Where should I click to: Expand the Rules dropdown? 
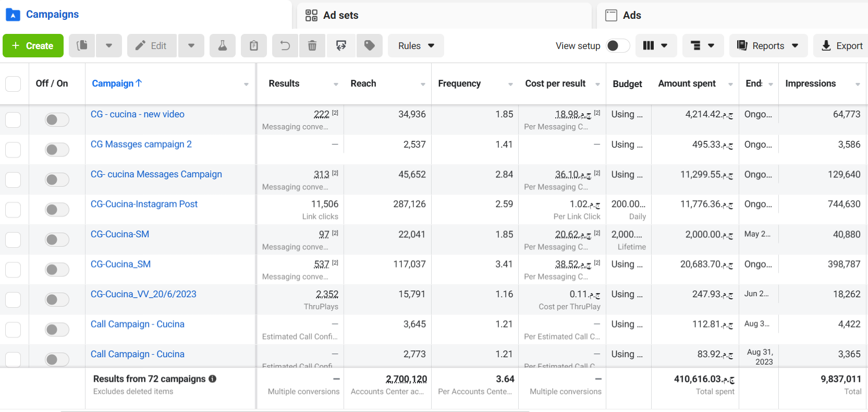pyautogui.click(x=416, y=46)
